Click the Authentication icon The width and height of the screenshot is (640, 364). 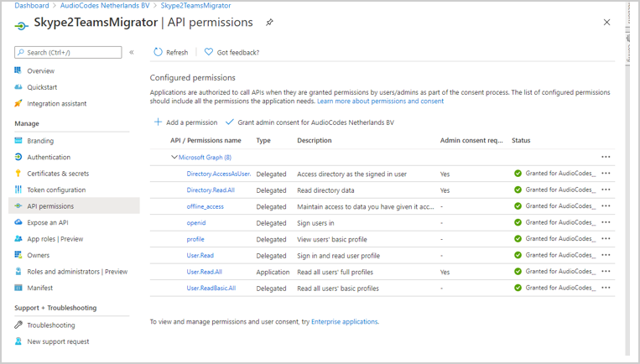(18, 157)
